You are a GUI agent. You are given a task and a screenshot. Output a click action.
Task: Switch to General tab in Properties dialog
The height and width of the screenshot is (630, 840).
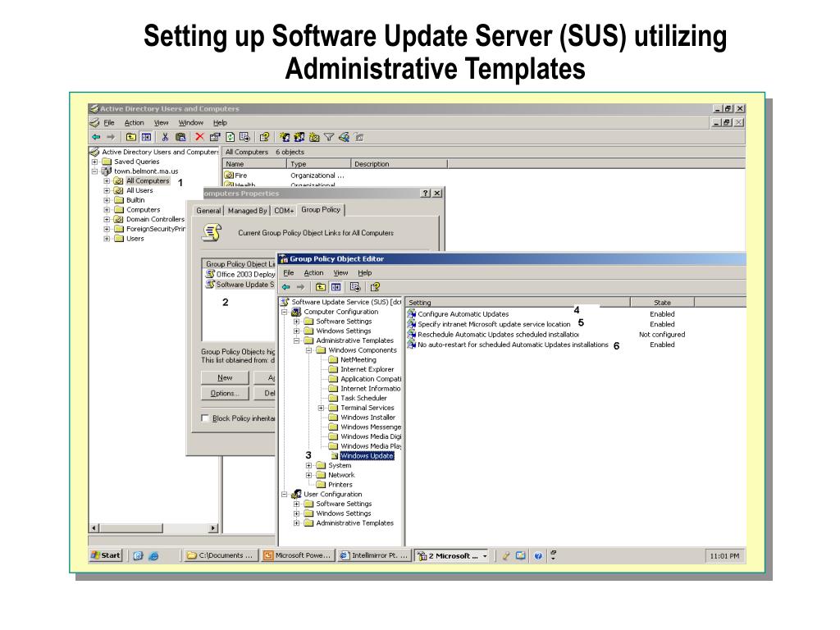tap(208, 211)
